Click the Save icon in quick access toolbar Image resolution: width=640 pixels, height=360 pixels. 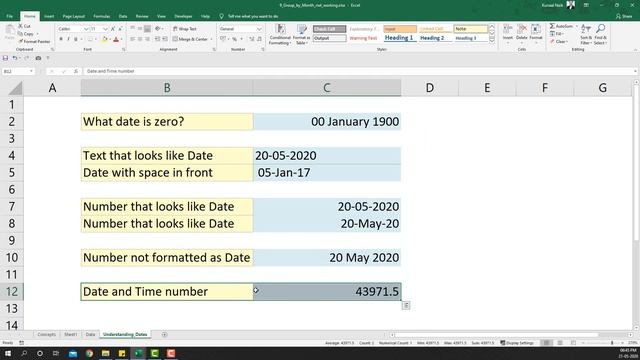[x=5, y=58]
